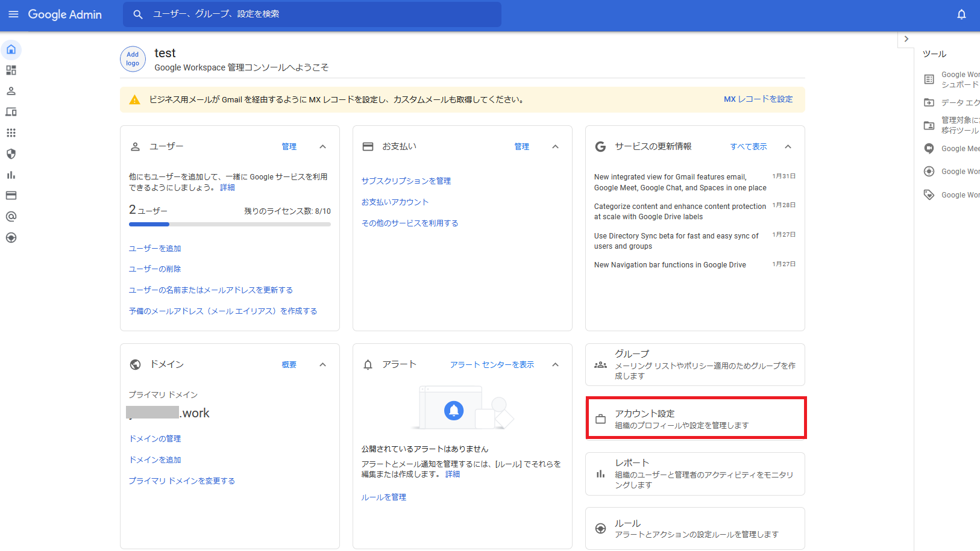Open the ルール card
Viewport: 980px width, 551px height.
pyautogui.click(x=695, y=528)
